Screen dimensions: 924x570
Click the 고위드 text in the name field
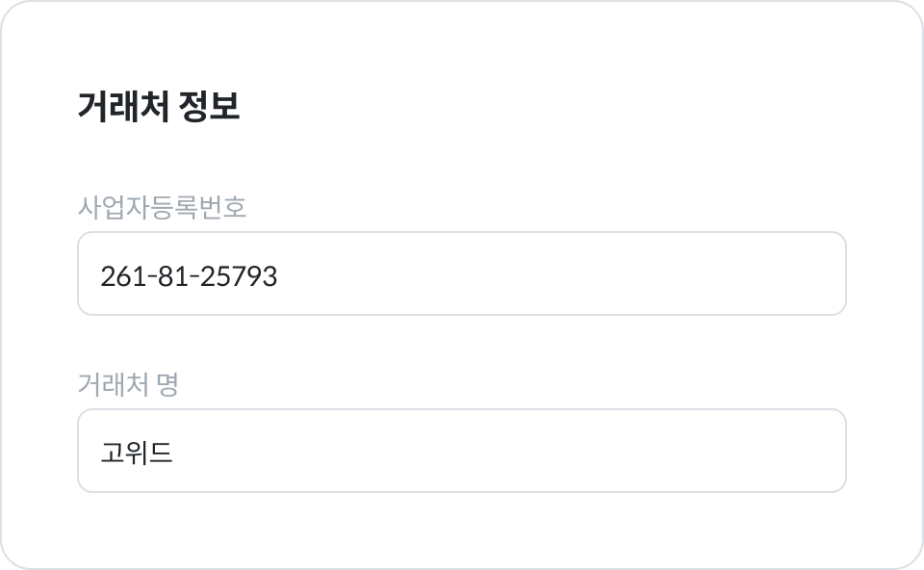pyautogui.click(x=137, y=453)
